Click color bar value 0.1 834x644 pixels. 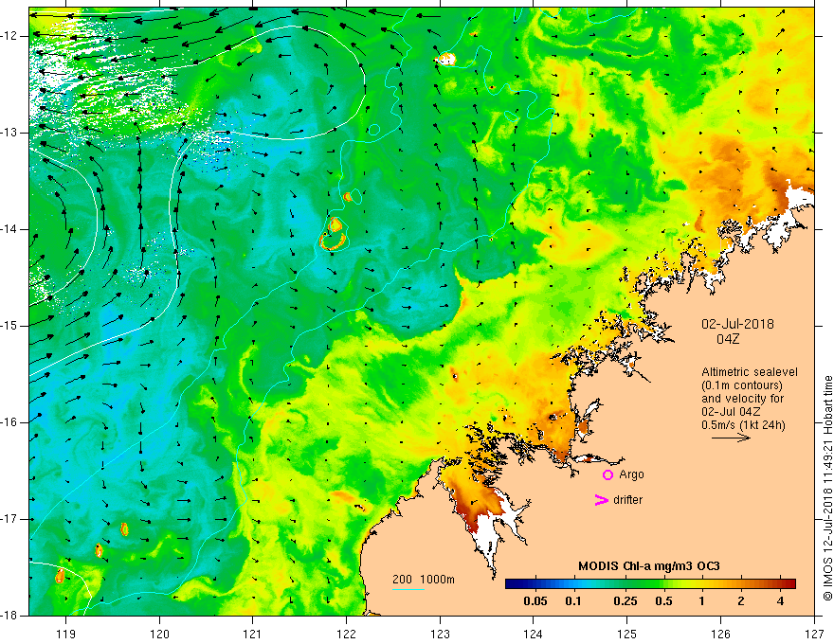572,601
